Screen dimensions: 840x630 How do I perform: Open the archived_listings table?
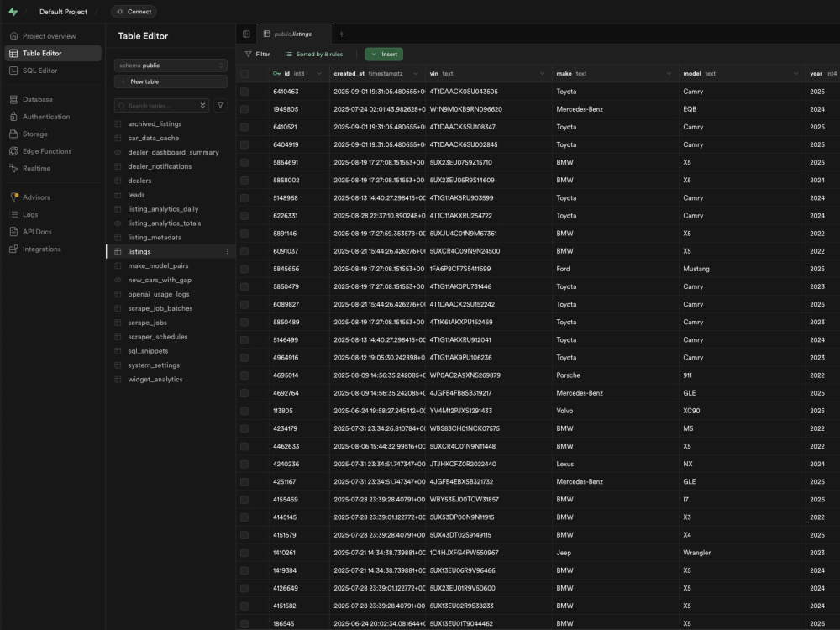(155, 123)
